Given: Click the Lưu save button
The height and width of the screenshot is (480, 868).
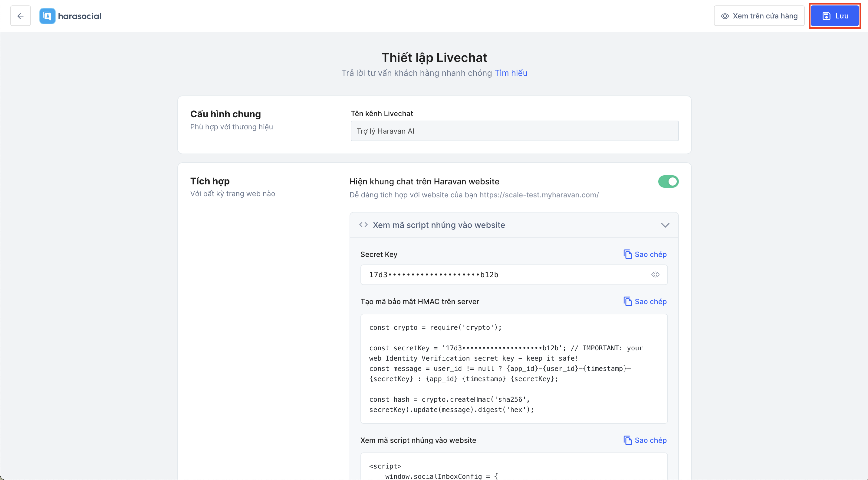Looking at the screenshot, I should tap(835, 16).
